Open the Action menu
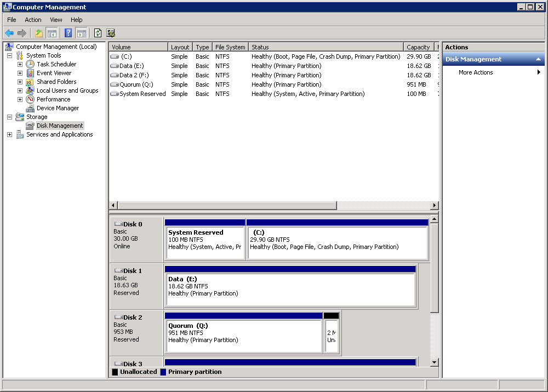The image size is (548, 392). point(33,20)
